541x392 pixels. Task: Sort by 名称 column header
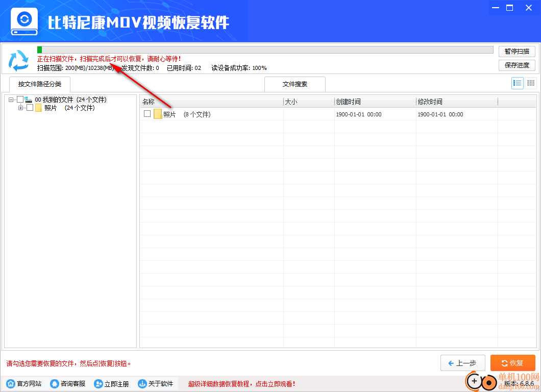click(x=211, y=102)
